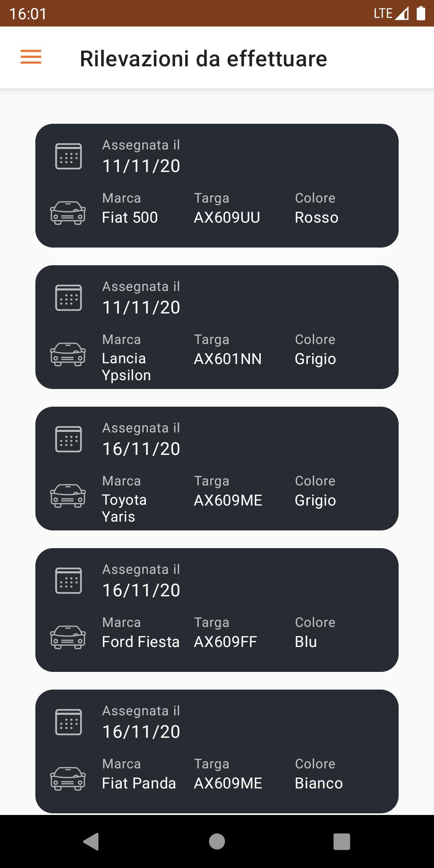The width and height of the screenshot is (434, 868).
Task: Tap the car icon beside Ford Fiesta
Action: [68, 637]
